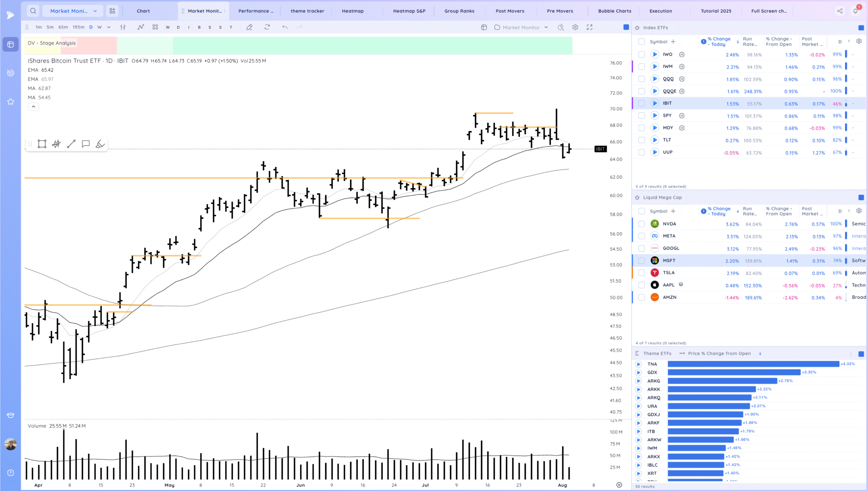Screen dimensions: 868x491
Task: Select the trend line drawing tool
Action: pyautogui.click(x=71, y=144)
